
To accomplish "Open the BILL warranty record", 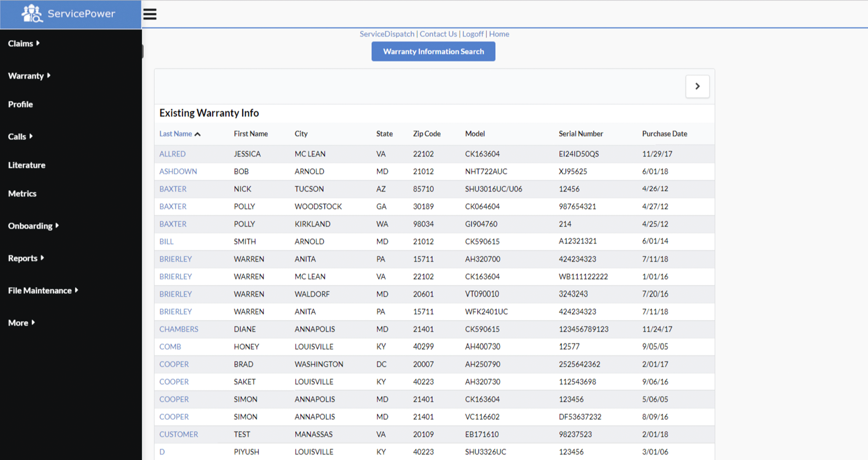I will click(x=166, y=242).
